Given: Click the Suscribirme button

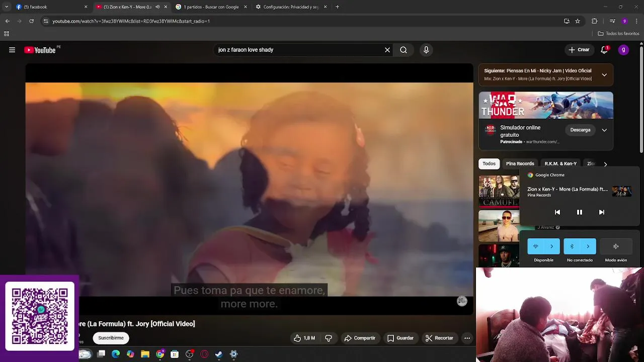Looking at the screenshot, I should pos(111,338).
